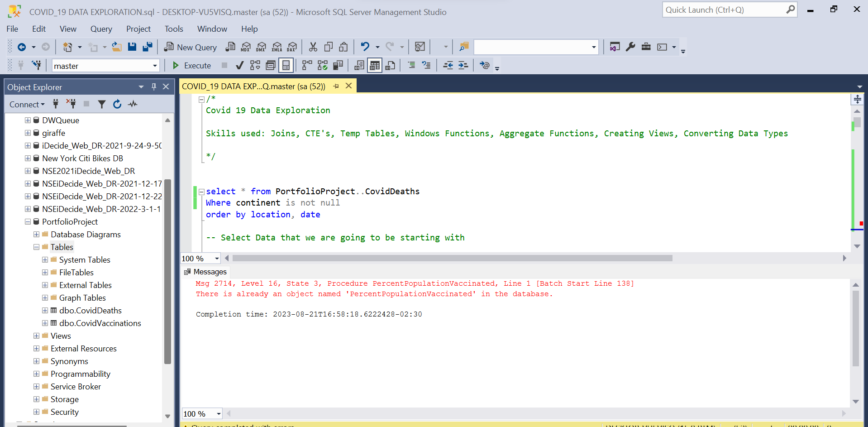Select the Messages results tab
This screenshot has height=427, width=868.
[205, 272]
